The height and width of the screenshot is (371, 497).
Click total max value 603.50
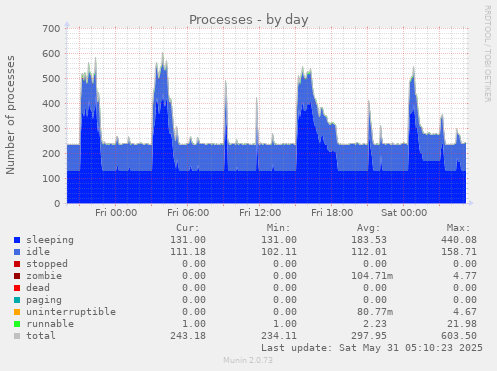459,336
